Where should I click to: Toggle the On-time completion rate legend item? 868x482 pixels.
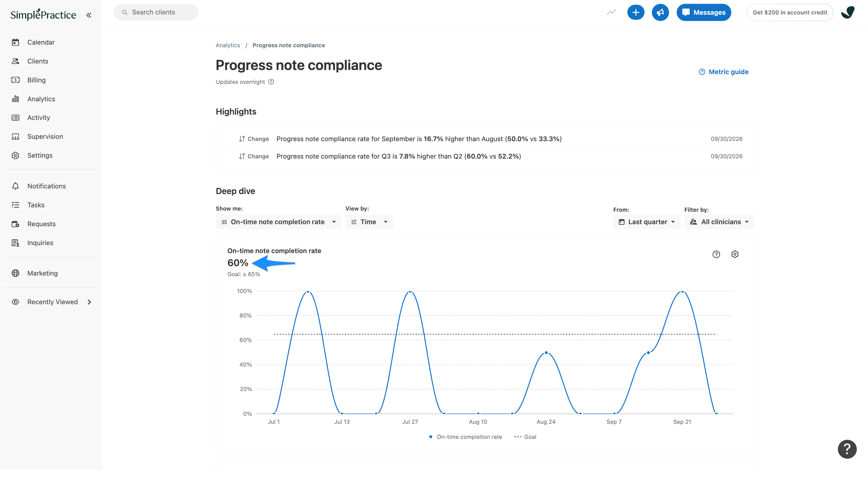pos(465,437)
